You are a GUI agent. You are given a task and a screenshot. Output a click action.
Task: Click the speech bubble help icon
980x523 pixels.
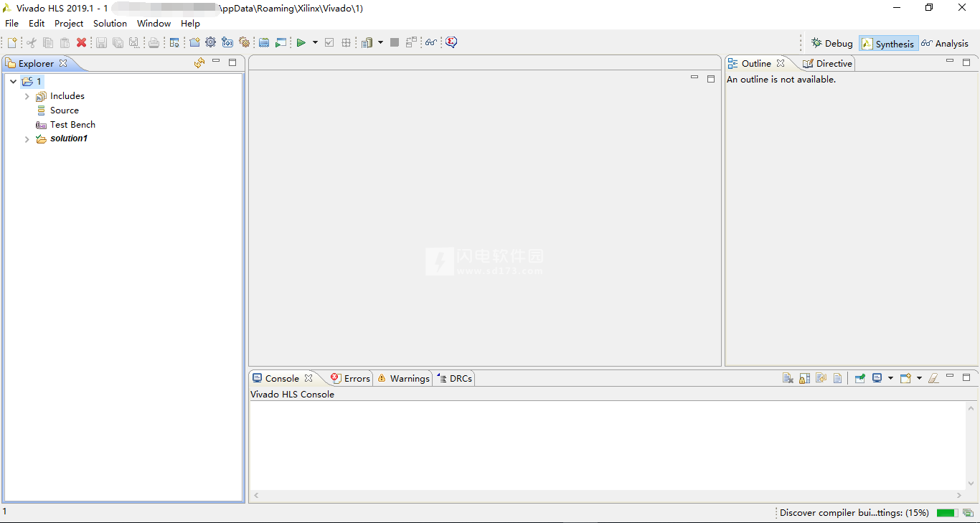coord(451,42)
